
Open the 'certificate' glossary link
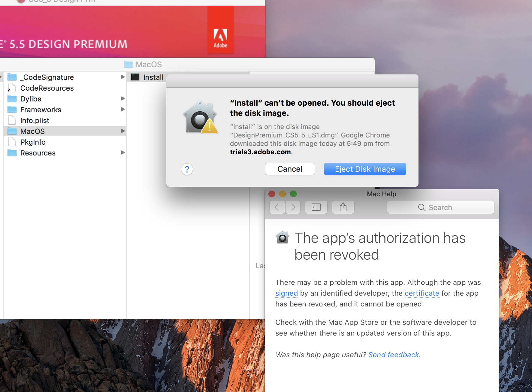click(x=422, y=293)
